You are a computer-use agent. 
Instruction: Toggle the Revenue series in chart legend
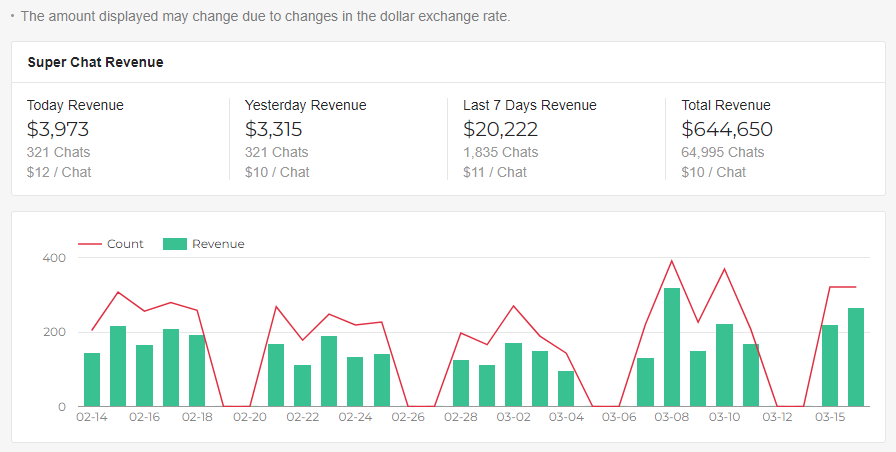coord(203,244)
